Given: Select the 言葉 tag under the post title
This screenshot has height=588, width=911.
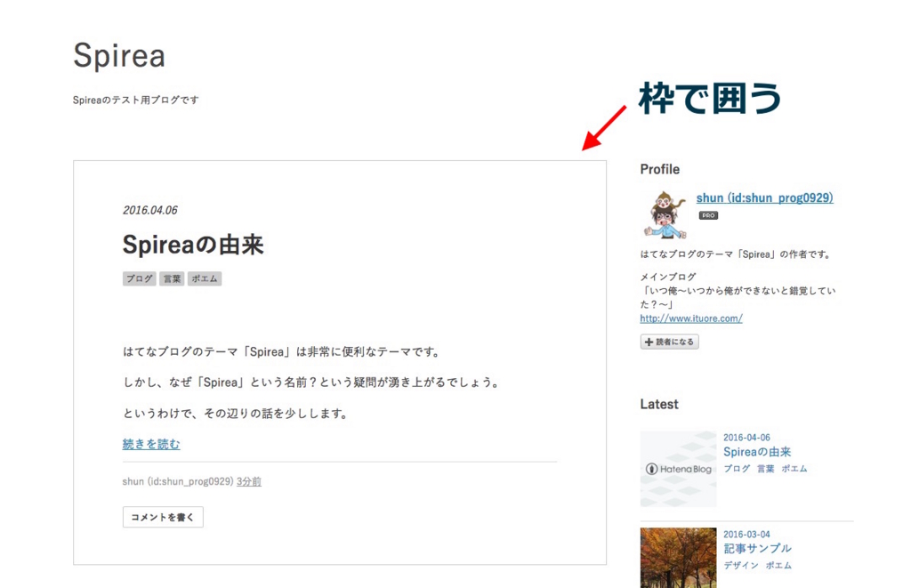Looking at the screenshot, I should (x=172, y=279).
